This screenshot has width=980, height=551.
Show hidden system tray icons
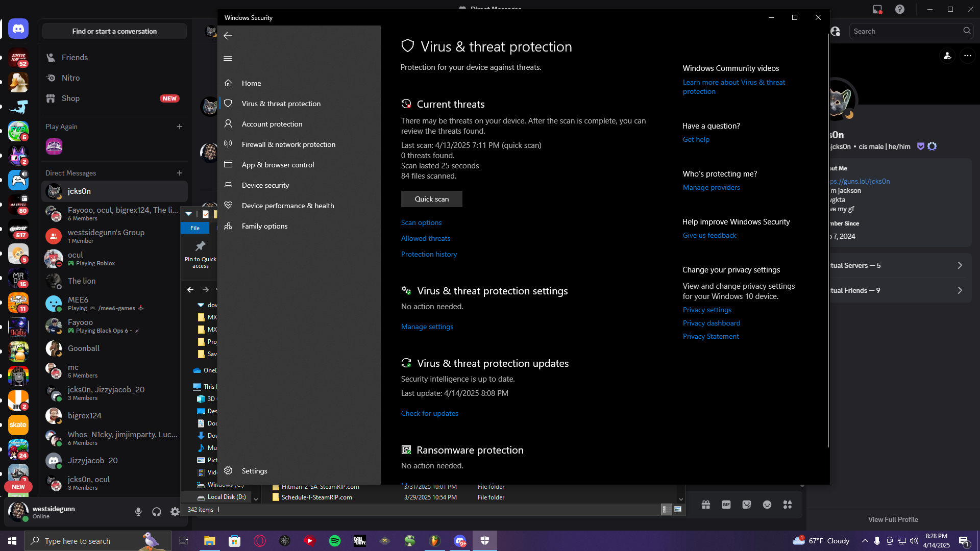865,541
